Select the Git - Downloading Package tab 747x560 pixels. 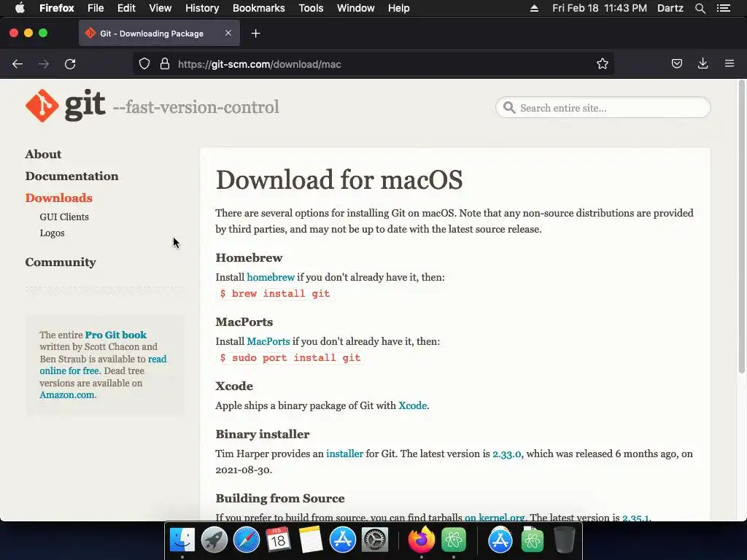click(159, 34)
